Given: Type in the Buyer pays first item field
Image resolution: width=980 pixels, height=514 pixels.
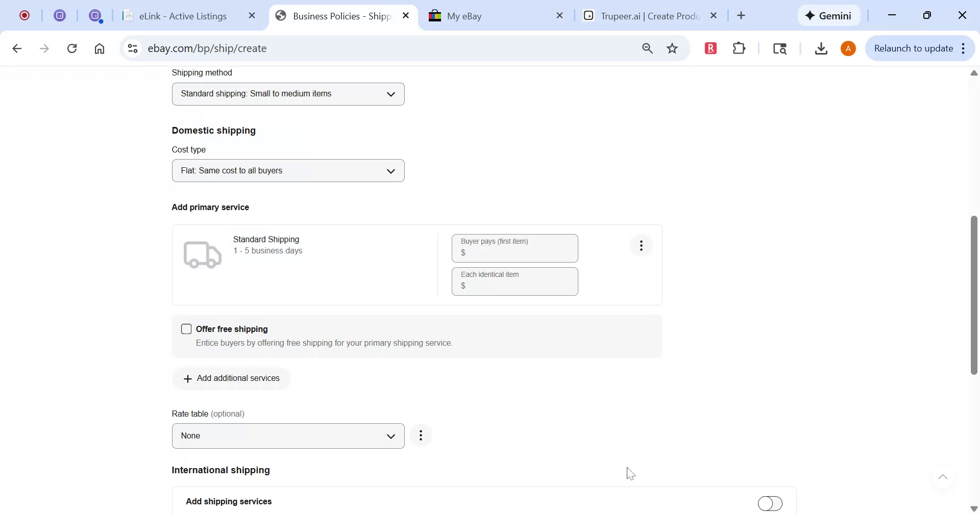Looking at the screenshot, I should click(x=514, y=252).
